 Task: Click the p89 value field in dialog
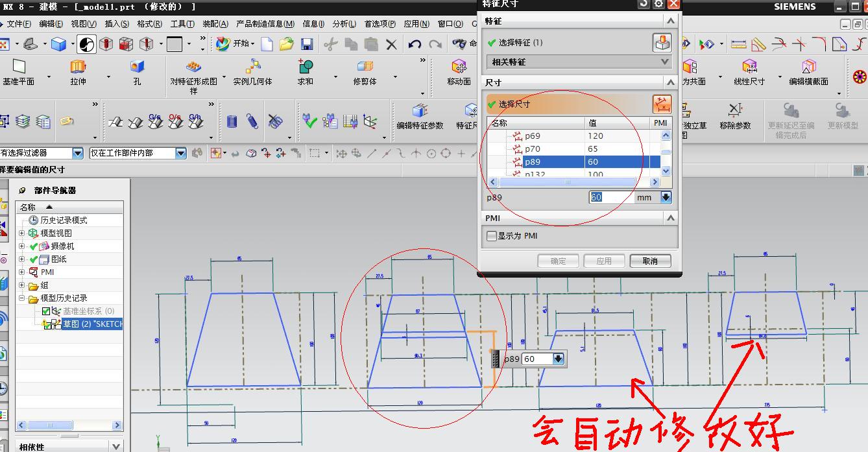click(611, 198)
